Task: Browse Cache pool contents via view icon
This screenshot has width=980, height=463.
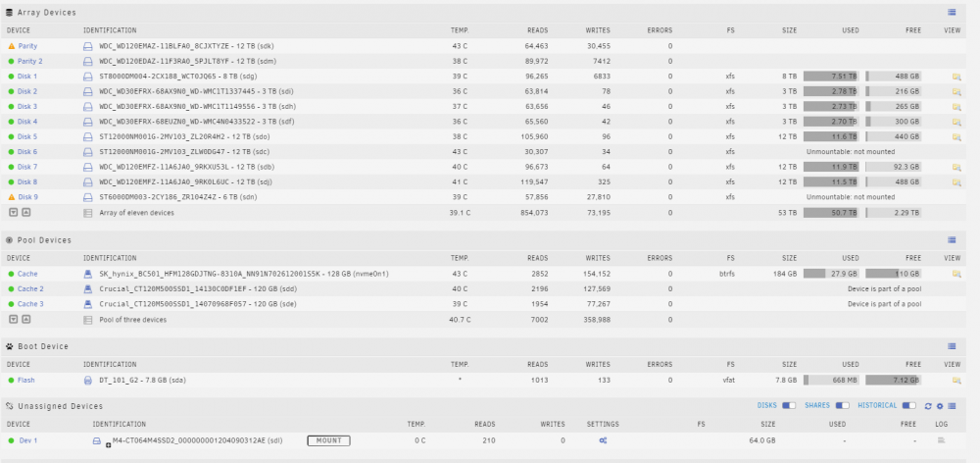Action: pyautogui.click(x=955, y=274)
